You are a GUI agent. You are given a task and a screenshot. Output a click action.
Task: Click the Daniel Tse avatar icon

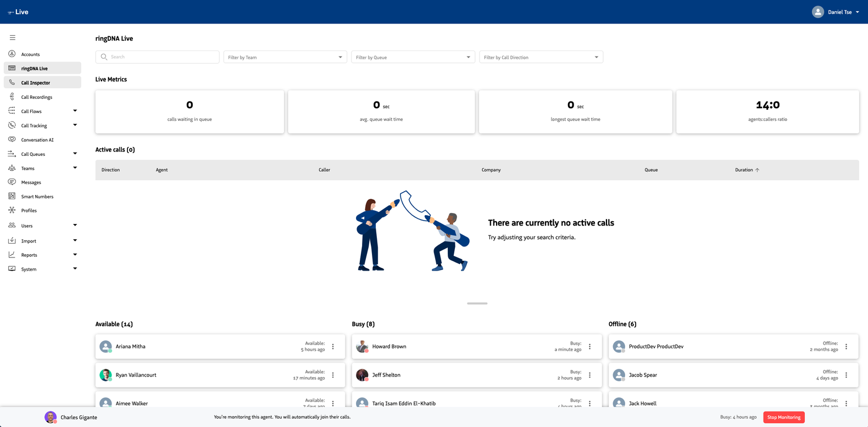point(818,12)
